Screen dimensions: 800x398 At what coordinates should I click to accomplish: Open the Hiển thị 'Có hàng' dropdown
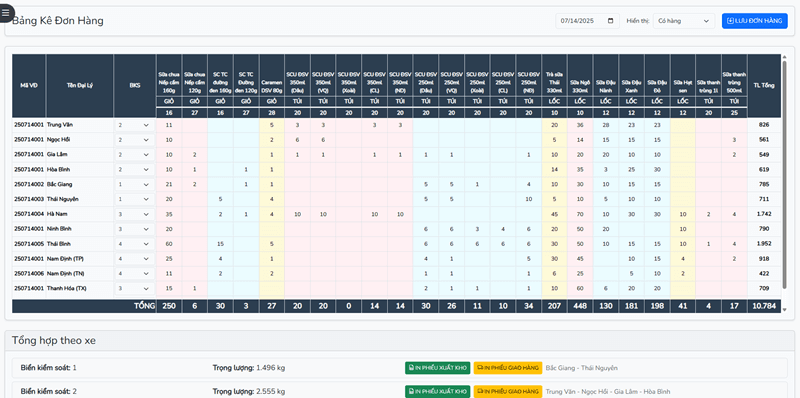[684, 21]
